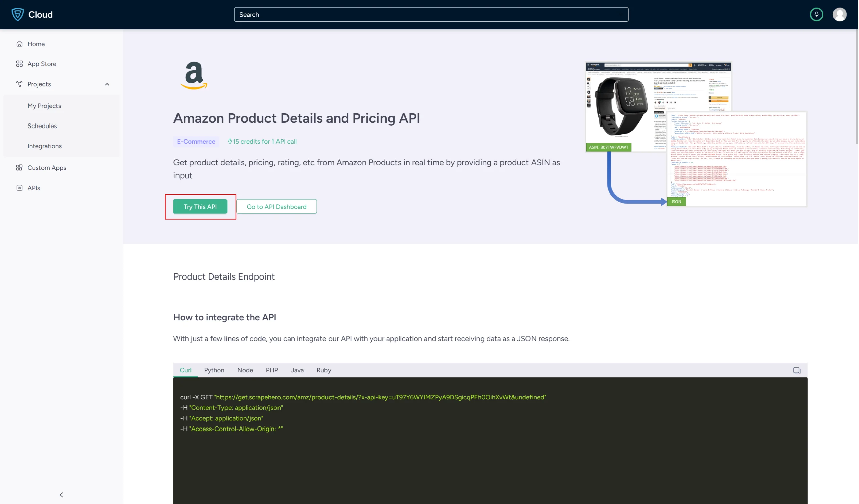The height and width of the screenshot is (504, 859).
Task: Click the Custom Apps icon
Action: (x=19, y=168)
